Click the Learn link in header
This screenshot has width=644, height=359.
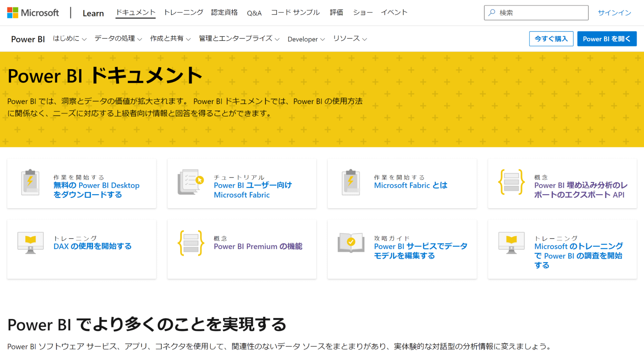93,13
